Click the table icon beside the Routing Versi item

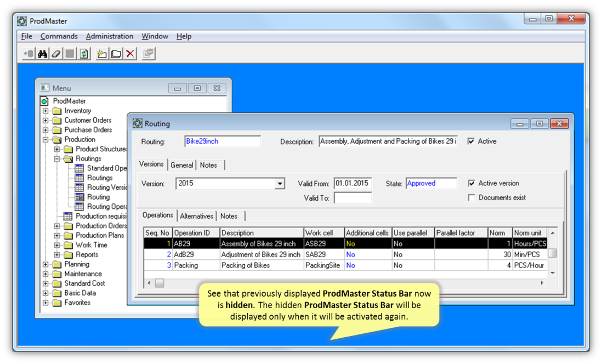(79, 188)
